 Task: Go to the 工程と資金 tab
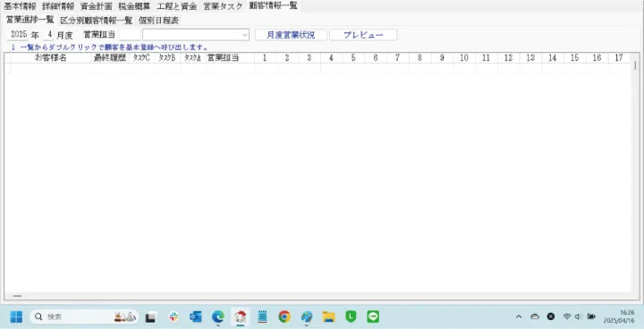176,6
